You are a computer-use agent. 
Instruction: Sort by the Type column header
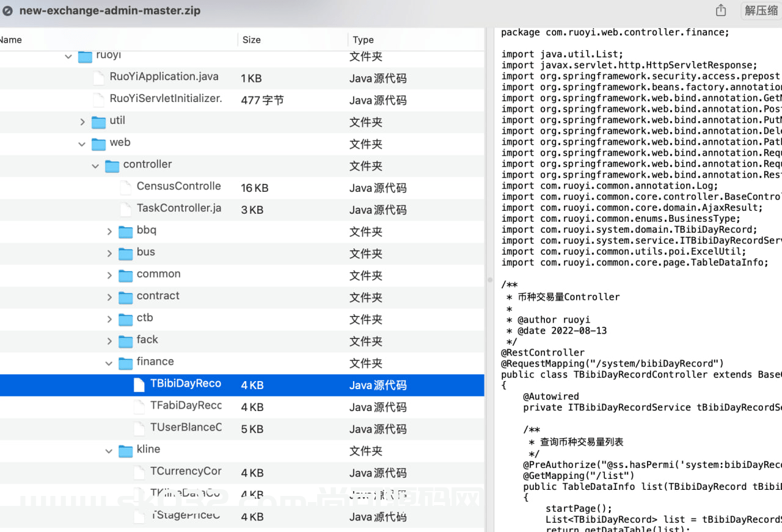(x=364, y=40)
